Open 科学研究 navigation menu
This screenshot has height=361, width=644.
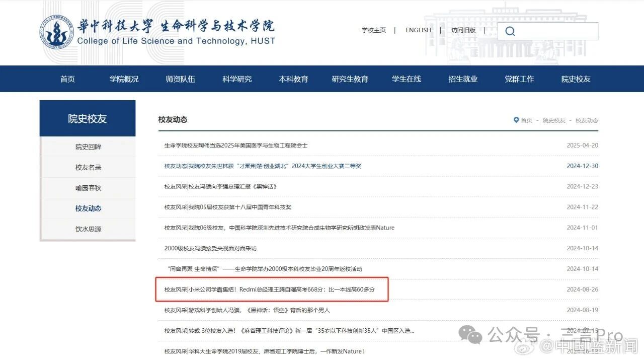[x=237, y=79]
